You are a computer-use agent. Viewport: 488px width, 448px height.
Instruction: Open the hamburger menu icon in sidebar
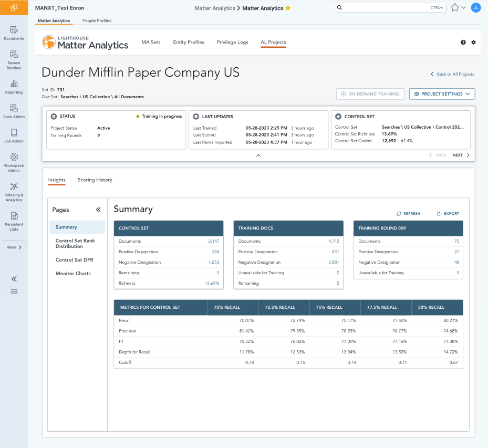pos(14,291)
